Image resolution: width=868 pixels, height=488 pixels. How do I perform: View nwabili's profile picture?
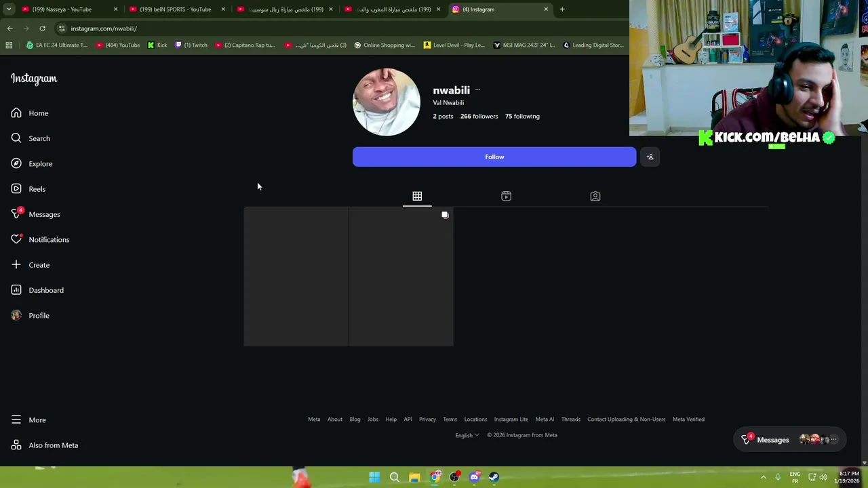click(x=387, y=102)
